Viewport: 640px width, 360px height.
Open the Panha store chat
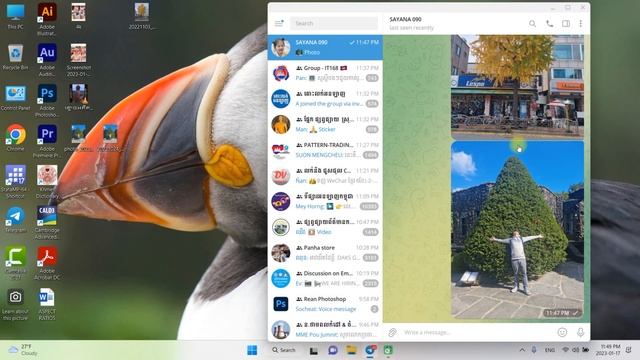(325, 253)
